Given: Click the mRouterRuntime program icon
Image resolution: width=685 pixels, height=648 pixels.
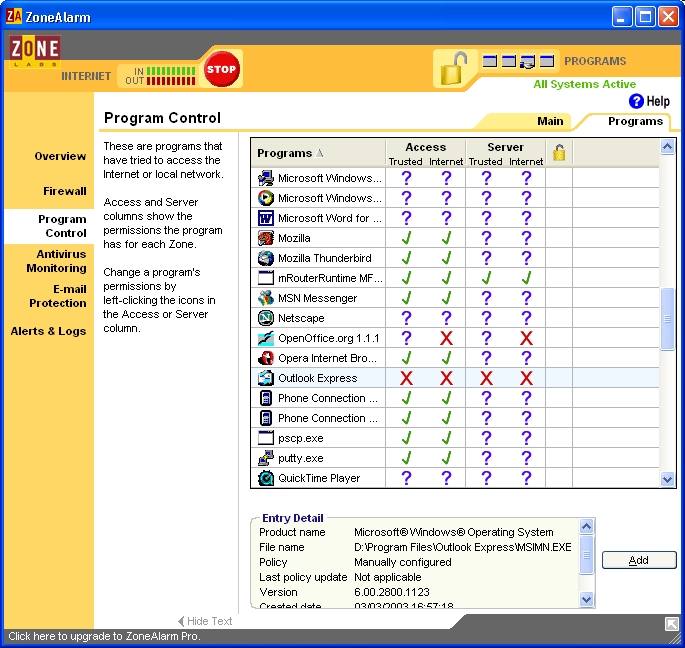Looking at the screenshot, I should pyautogui.click(x=266, y=278).
